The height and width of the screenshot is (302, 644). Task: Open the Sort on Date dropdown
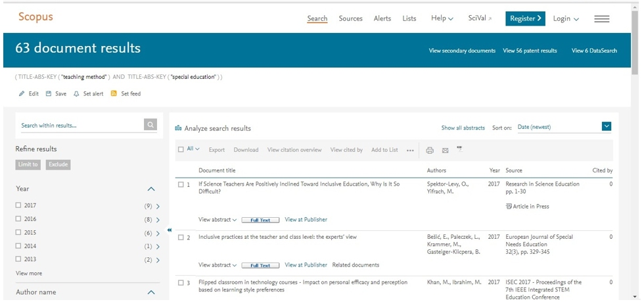point(607,126)
